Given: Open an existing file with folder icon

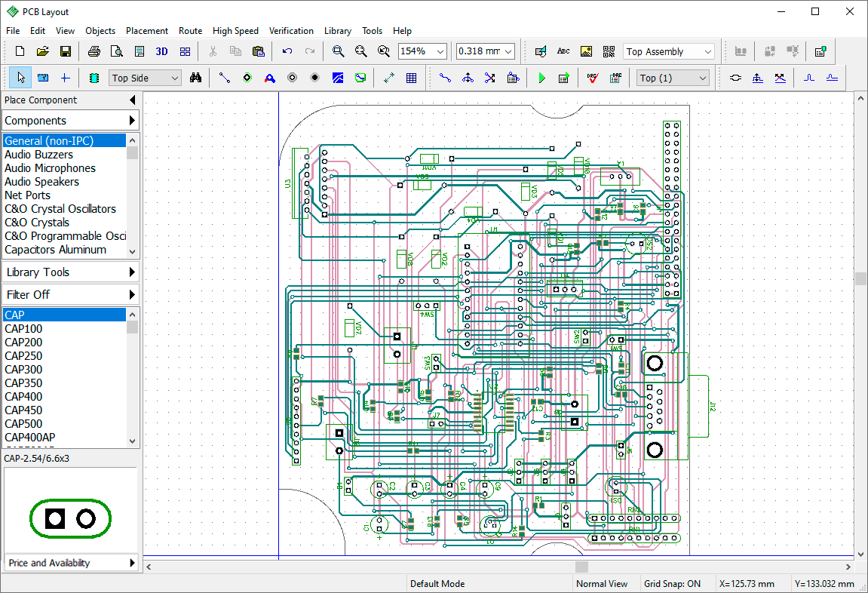Looking at the screenshot, I should 43,51.
